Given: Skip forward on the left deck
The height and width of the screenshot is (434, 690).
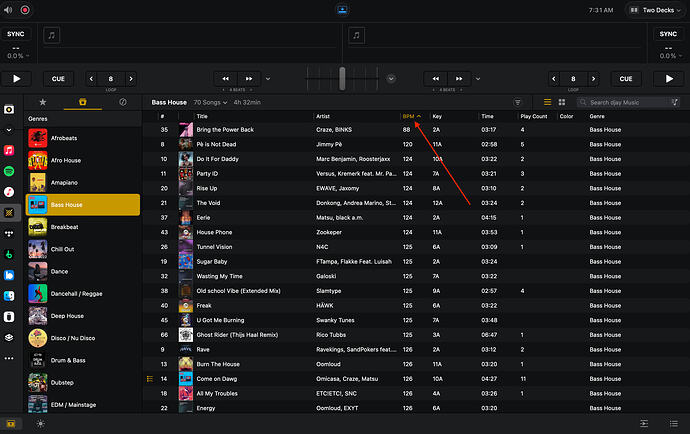Looking at the screenshot, I should tap(249, 79).
